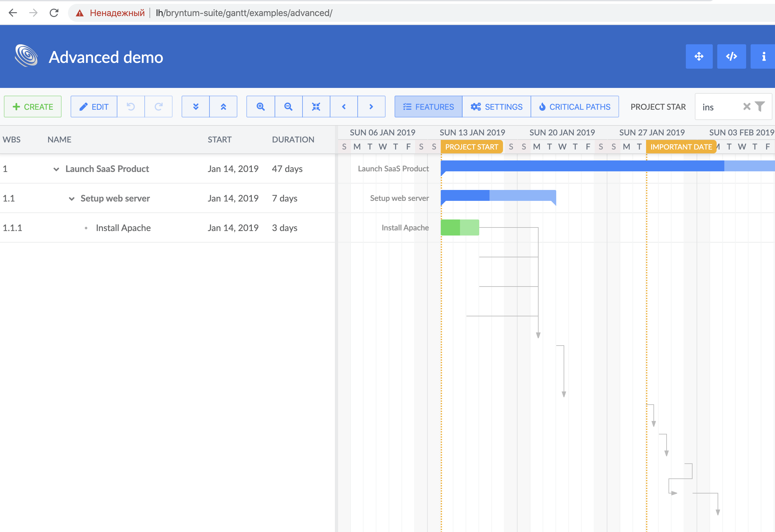
Task: Undo the last change
Action: [x=131, y=107]
